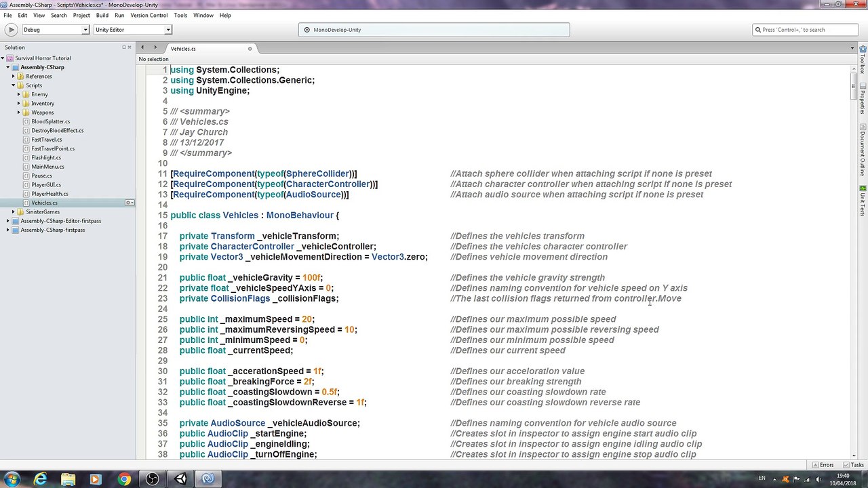Close the Vehicles.cs tab
This screenshot has width=868, height=488.
[250, 49]
